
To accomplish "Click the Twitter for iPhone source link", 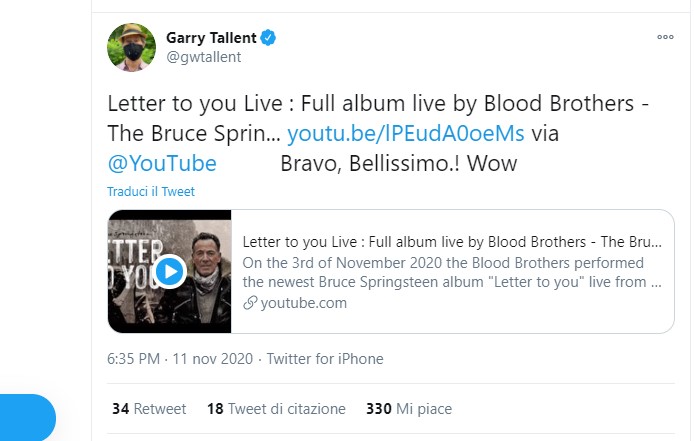I will coord(326,359).
